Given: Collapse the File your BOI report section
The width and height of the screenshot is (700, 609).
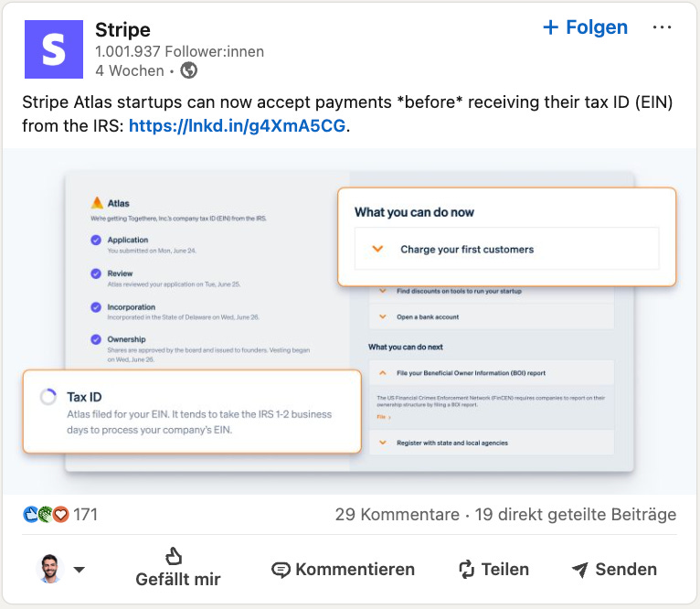Looking at the screenshot, I should tap(383, 373).
